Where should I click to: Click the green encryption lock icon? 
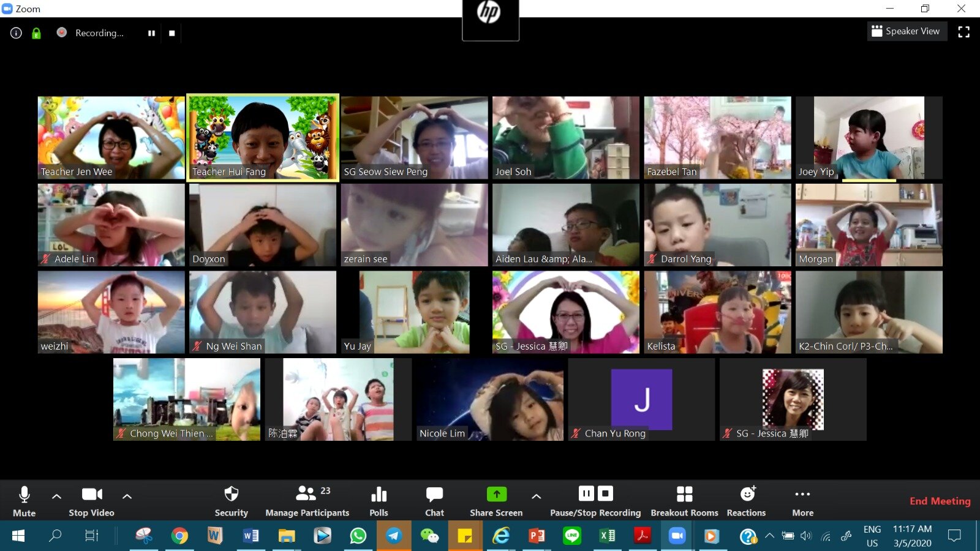(36, 33)
